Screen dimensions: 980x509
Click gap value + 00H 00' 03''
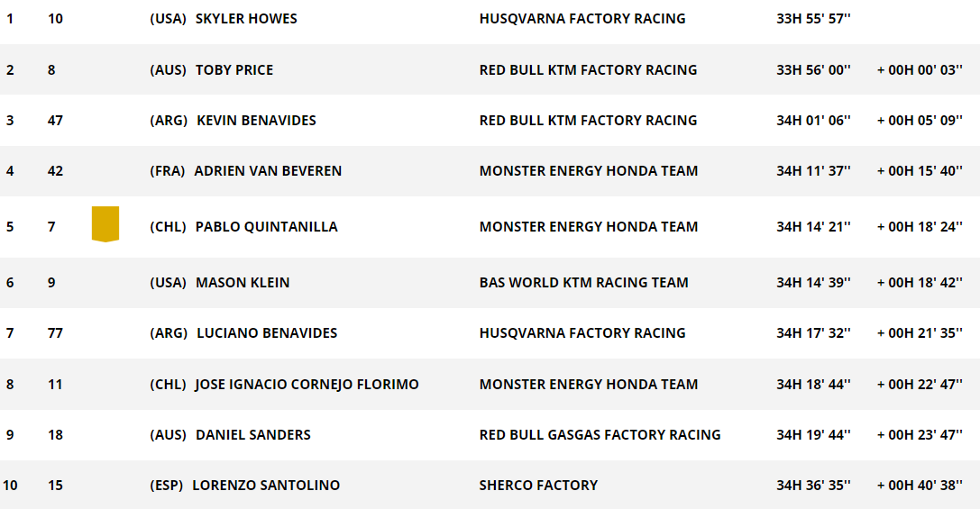click(920, 70)
